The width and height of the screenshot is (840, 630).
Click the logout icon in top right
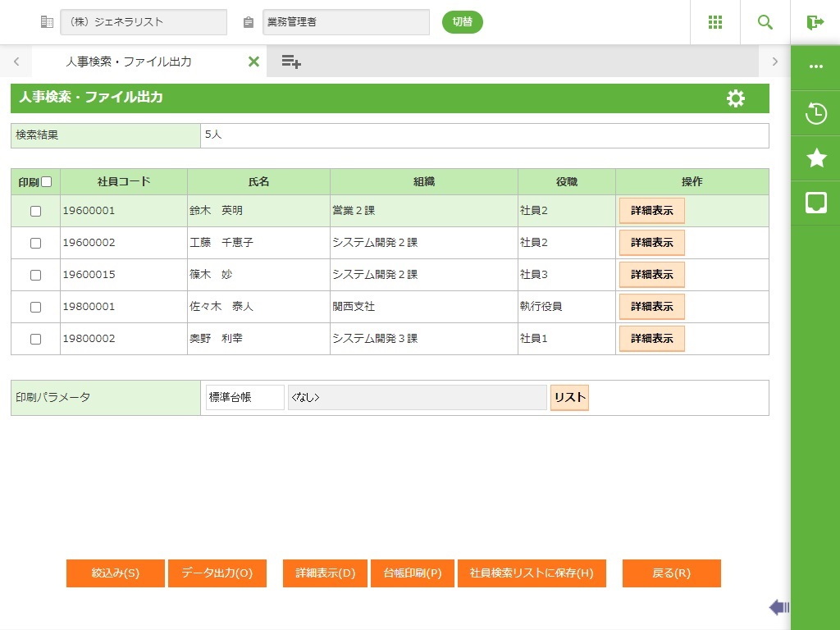tap(815, 22)
